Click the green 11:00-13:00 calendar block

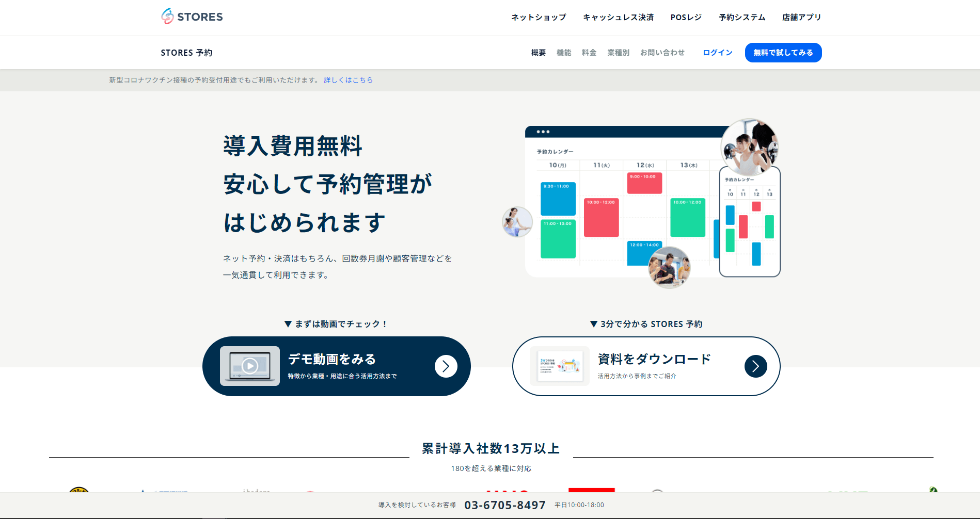(558, 239)
